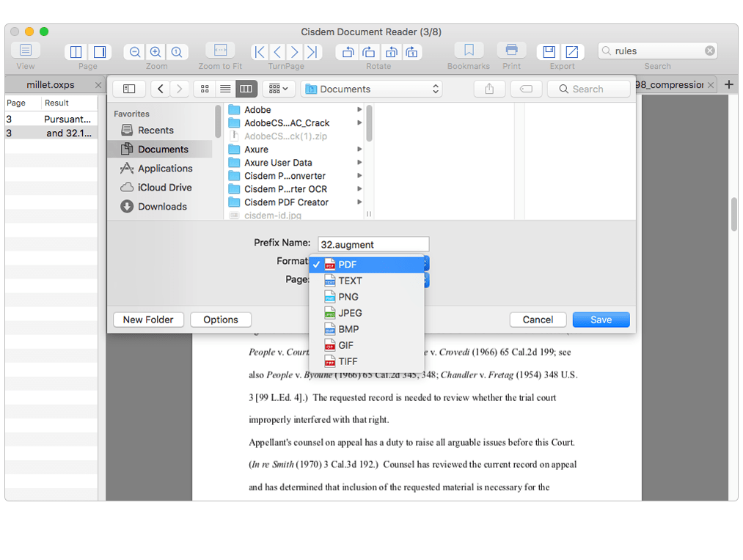Click the Save button
The height and width of the screenshot is (560, 743).
pos(601,320)
